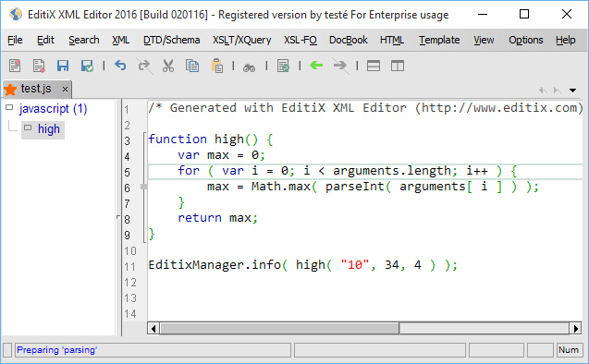This screenshot has height=364, width=589.
Task: Click the fold marker beside line 6
Action: (x=143, y=187)
